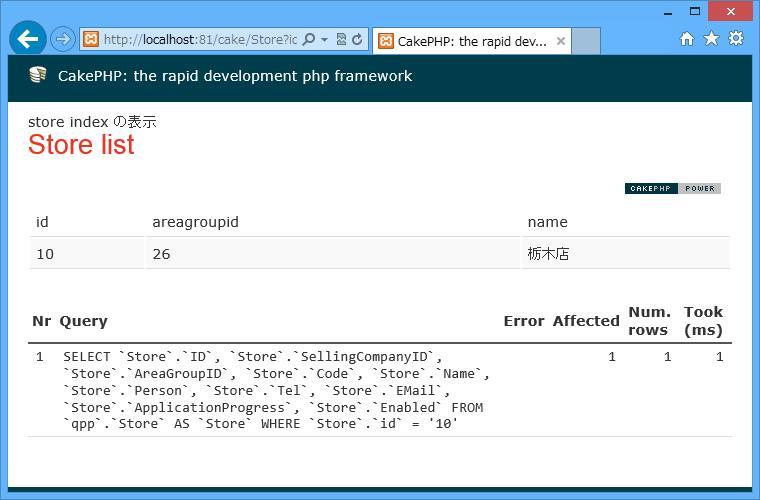Click the browser Forward arrow button
760x500 pixels.
[x=63, y=39]
